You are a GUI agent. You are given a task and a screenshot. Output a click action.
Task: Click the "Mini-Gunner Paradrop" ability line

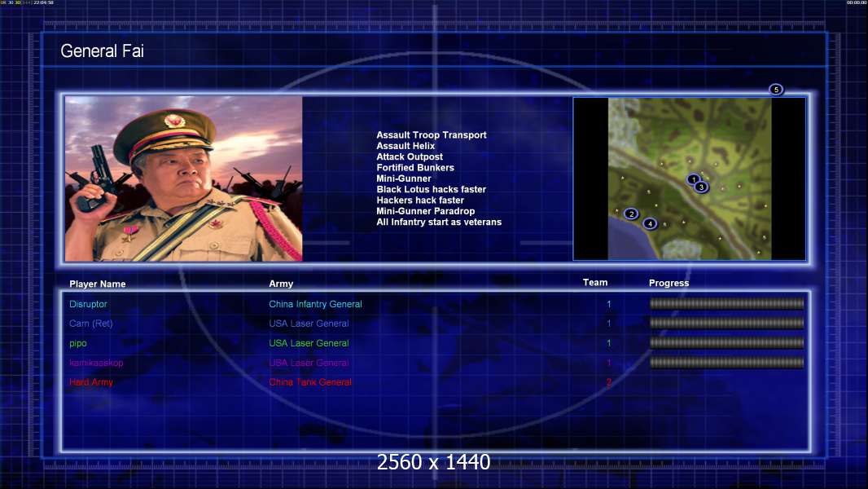(x=426, y=211)
